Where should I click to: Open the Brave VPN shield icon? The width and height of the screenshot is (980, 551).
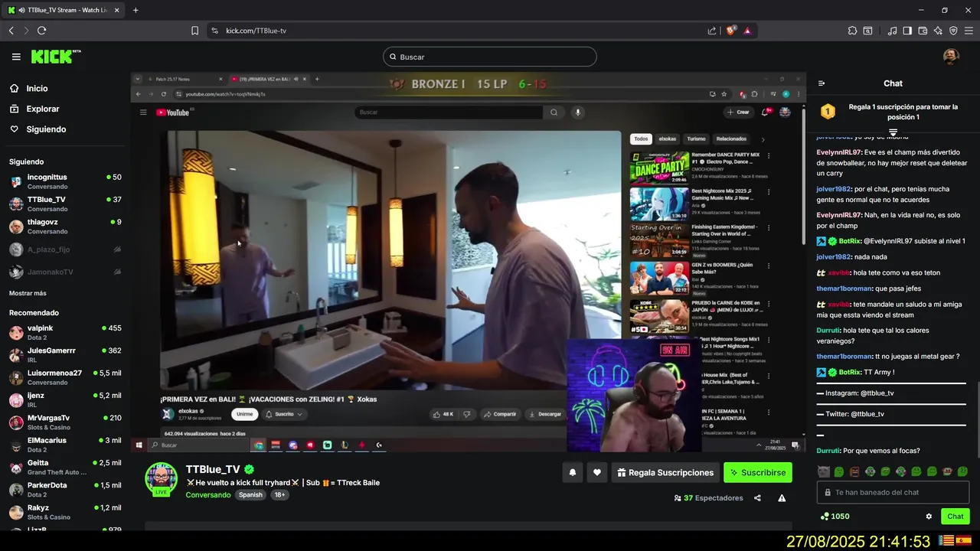click(953, 31)
